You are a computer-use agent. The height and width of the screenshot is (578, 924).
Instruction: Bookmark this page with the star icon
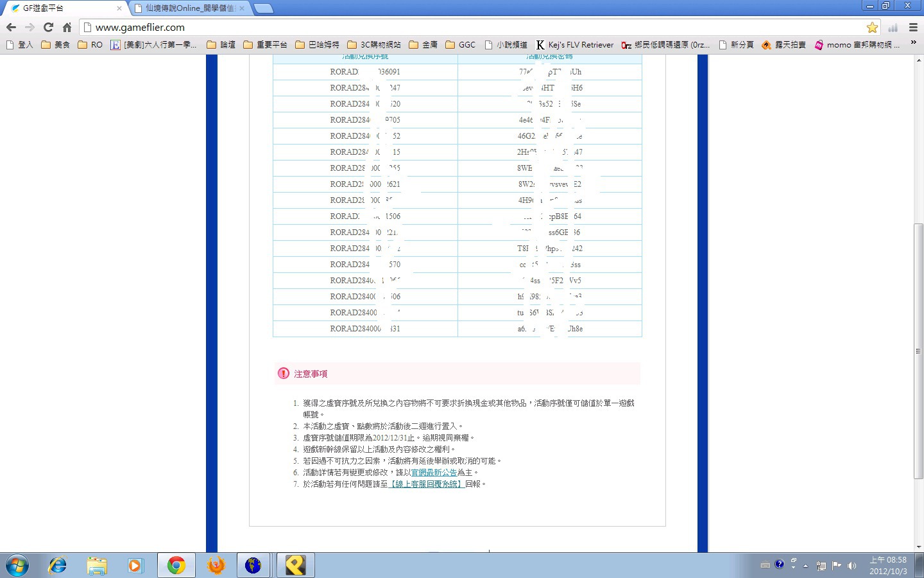coord(872,27)
